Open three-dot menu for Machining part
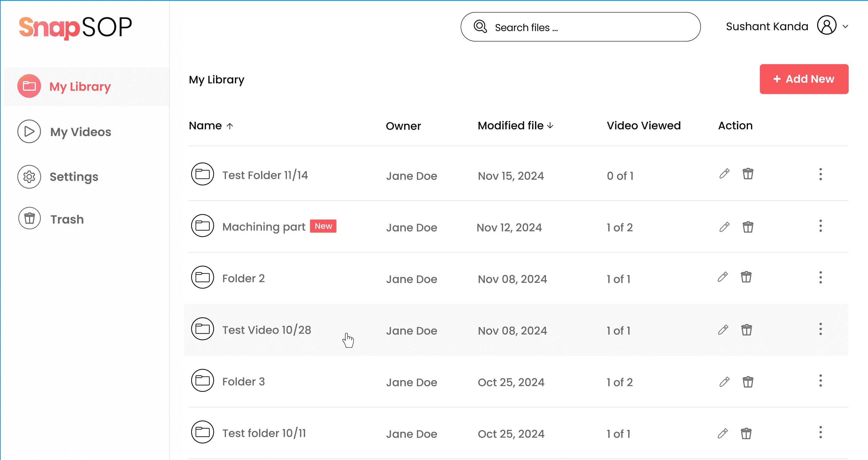868x460 pixels. pos(821,226)
